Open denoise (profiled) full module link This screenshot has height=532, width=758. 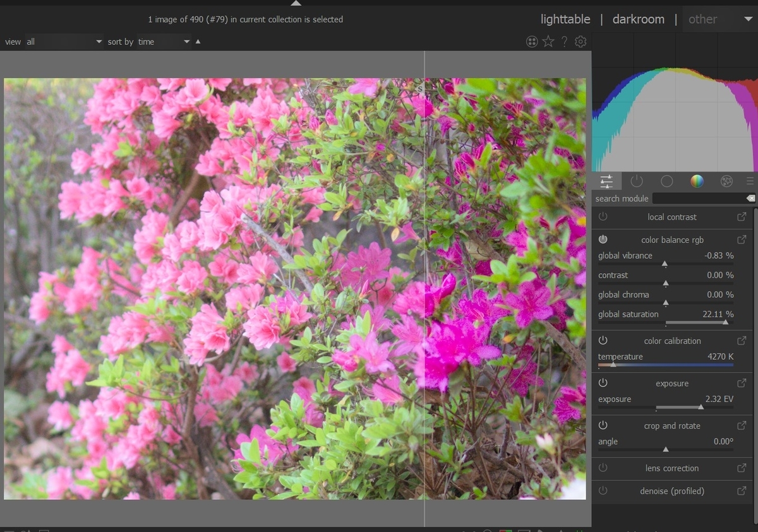coord(742,491)
